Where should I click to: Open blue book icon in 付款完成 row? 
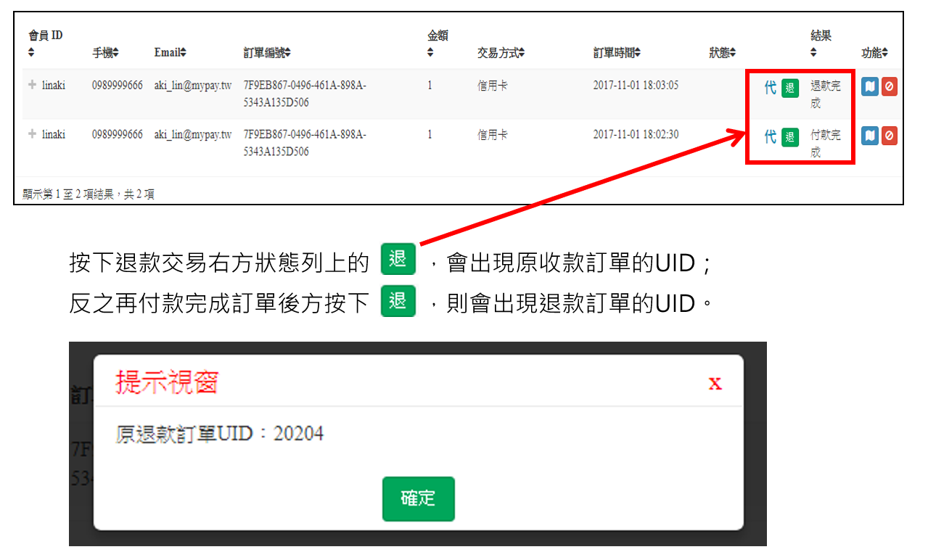(x=869, y=136)
